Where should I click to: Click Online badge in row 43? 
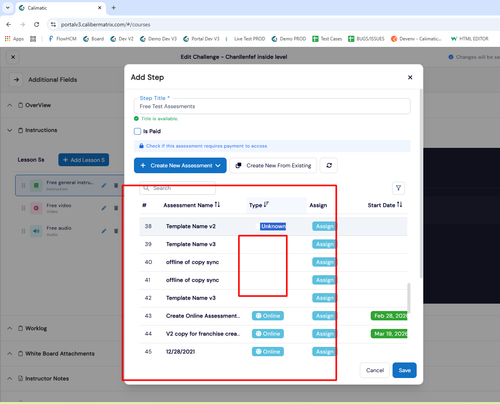pos(268,316)
